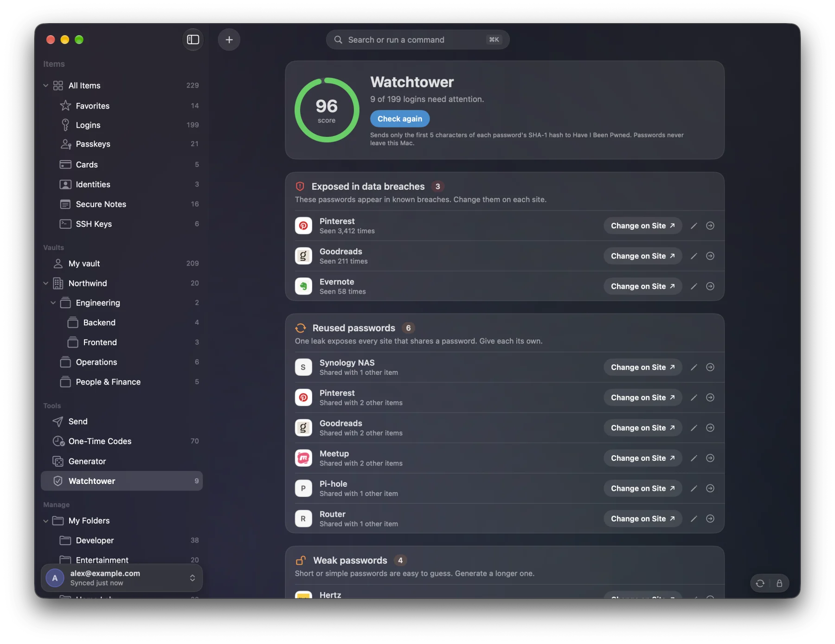Open Secure Notes list
835x644 pixels.
coord(122,204)
